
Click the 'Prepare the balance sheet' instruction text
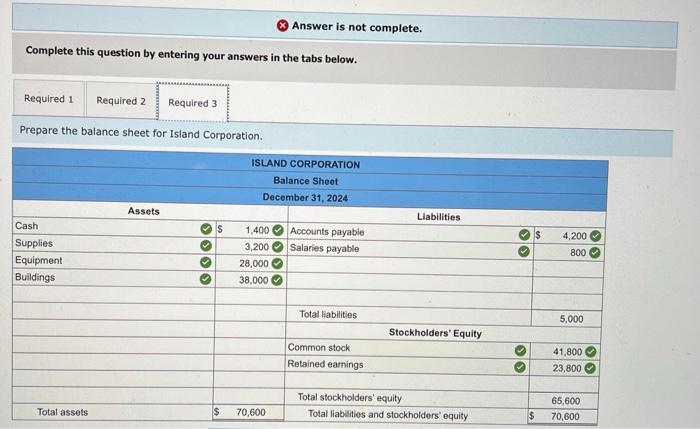click(141, 133)
